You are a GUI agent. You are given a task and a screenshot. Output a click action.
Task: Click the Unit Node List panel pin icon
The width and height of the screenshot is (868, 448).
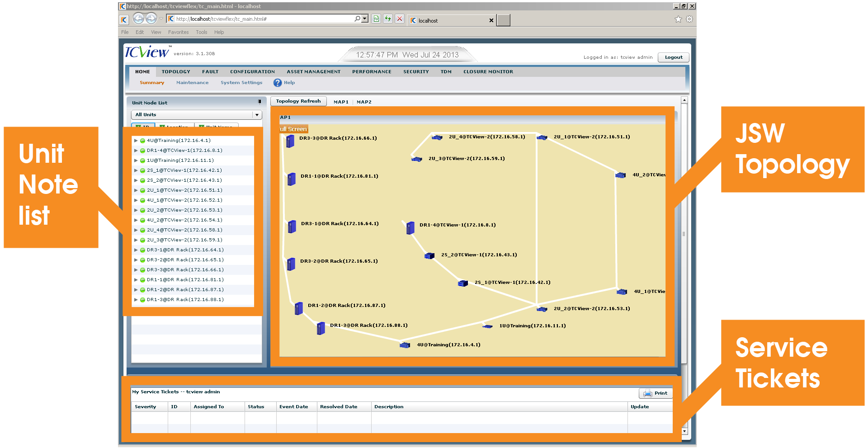tap(259, 102)
